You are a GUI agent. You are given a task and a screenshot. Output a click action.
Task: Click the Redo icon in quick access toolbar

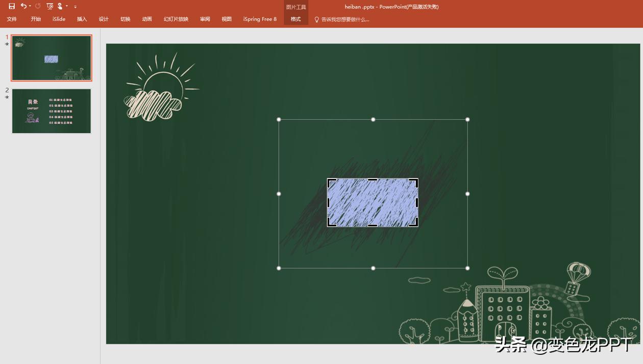pyautogui.click(x=38, y=6)
